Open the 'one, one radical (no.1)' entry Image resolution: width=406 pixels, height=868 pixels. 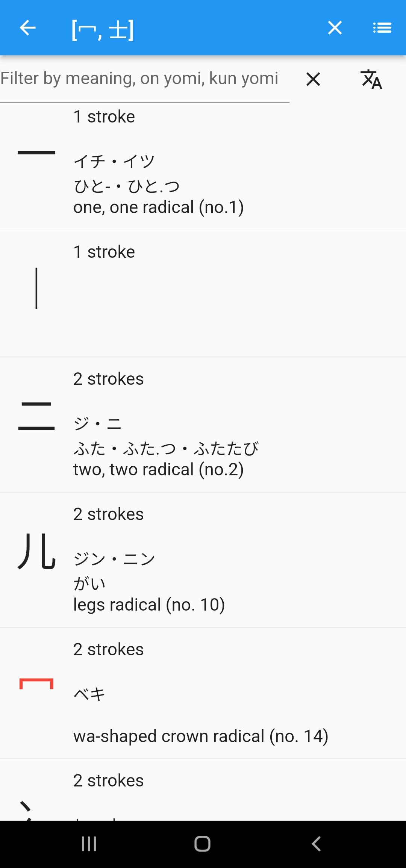click(x=158, y=207)
